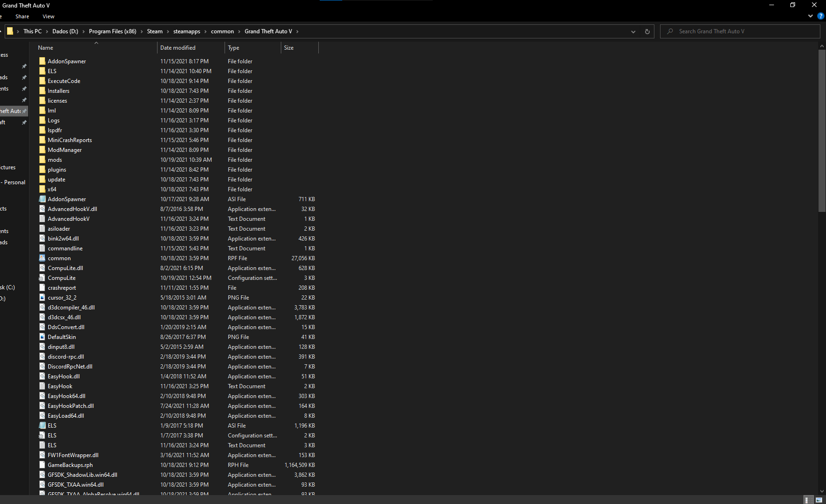Click the crashreport file icon
This screenshot has width=826, height=504.
[x=42, y=287]
